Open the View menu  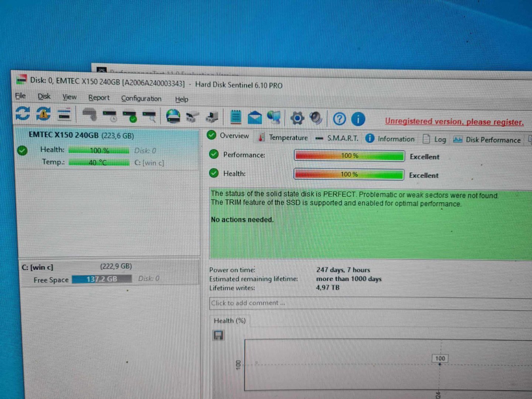[69, 97]
